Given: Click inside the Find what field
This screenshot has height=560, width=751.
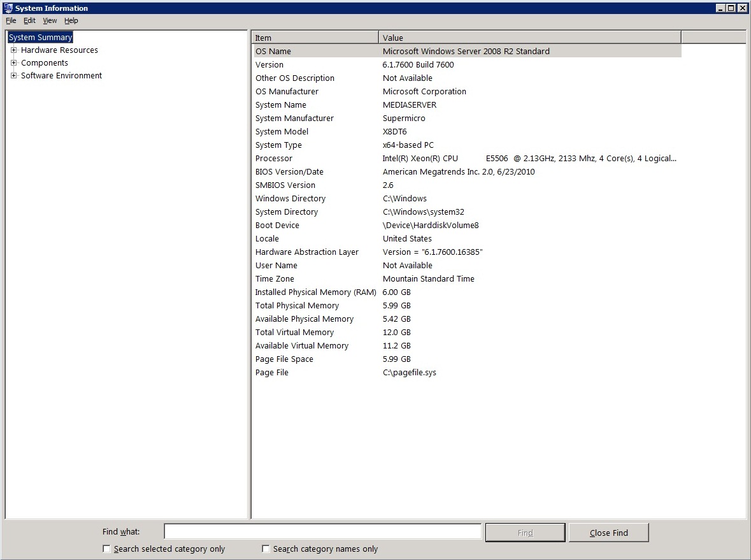Looking at the screenshot, I should [x=322, y=531].
